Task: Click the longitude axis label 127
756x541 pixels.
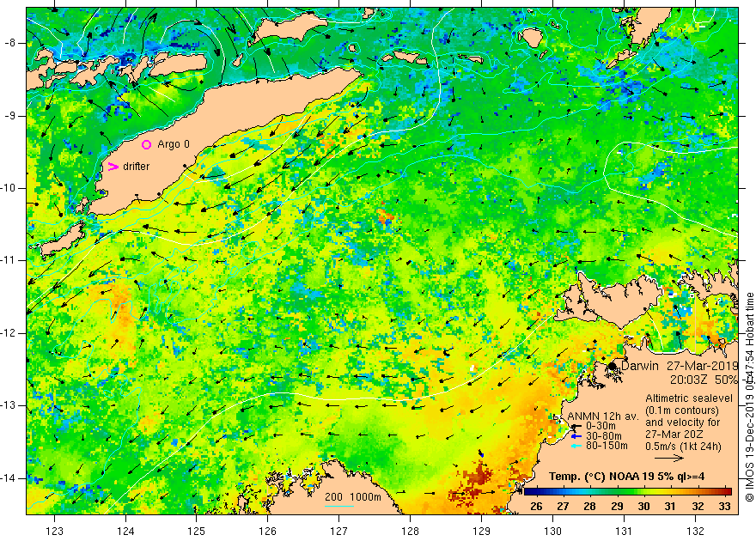Action: pos(339,532)
